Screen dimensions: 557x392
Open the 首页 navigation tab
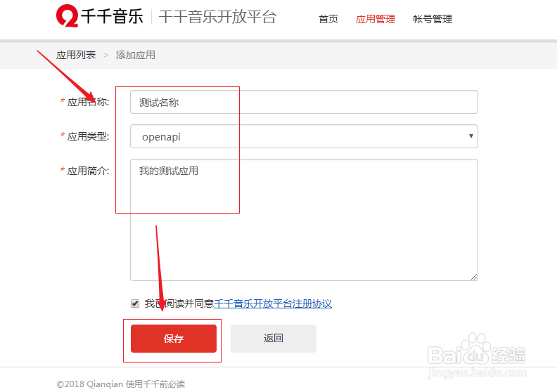pyautogui.click(x=328, y=19)
